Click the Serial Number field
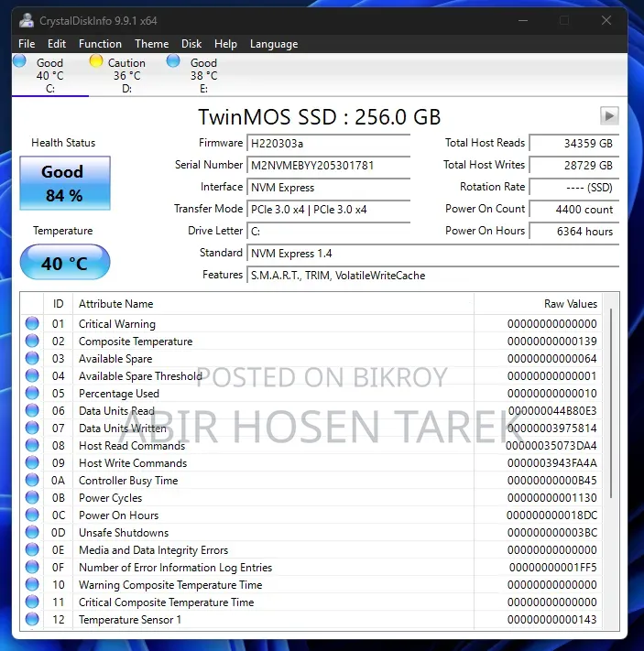Viewport: 644px width, 651px height. point(329,166)
